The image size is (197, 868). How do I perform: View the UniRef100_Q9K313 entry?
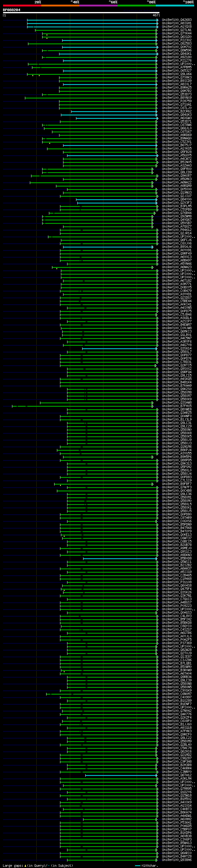tap(177, 464)
